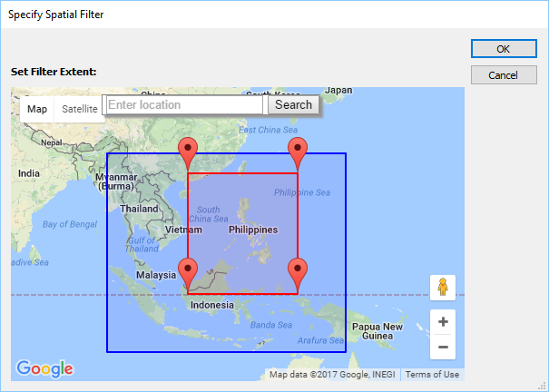Click the Malaysia label on map
549x392 pixels.
point(156,275)
